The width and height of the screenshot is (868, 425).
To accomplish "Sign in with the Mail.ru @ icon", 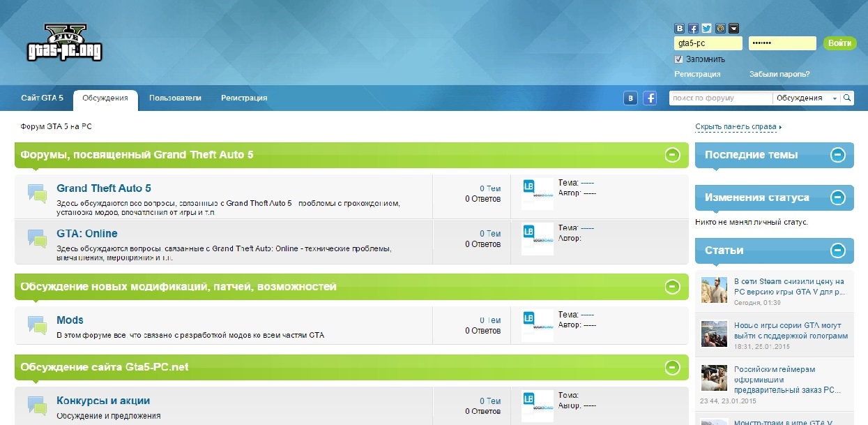I will tap(720, 29).
